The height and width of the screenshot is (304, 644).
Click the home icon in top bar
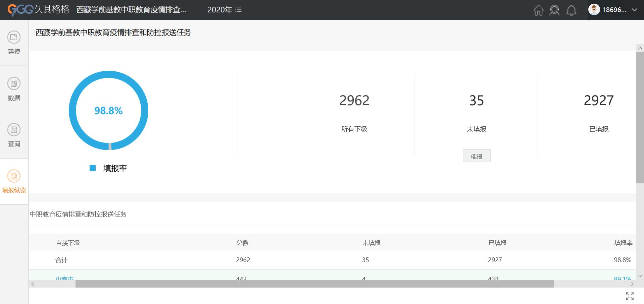(x=538, y=10)
